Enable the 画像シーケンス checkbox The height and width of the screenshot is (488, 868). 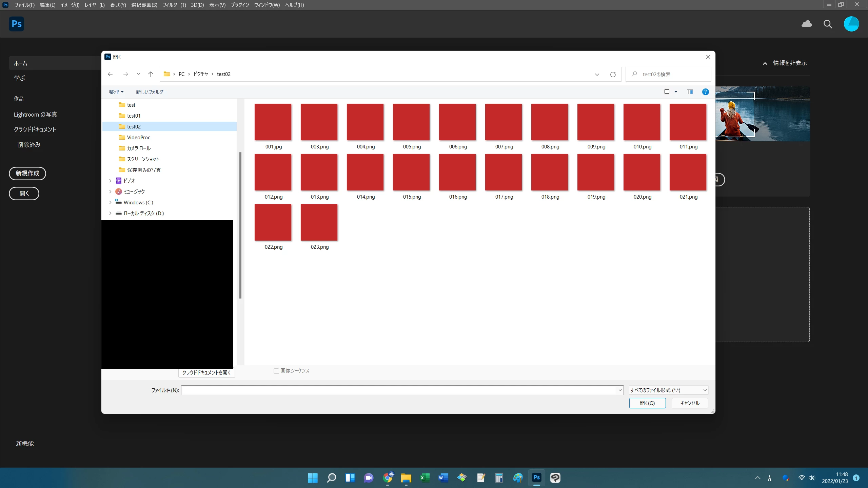[276, 371]
